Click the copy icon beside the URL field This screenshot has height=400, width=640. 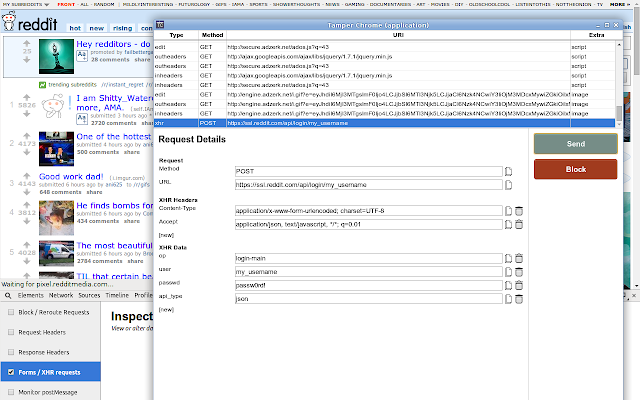[508, 185]
